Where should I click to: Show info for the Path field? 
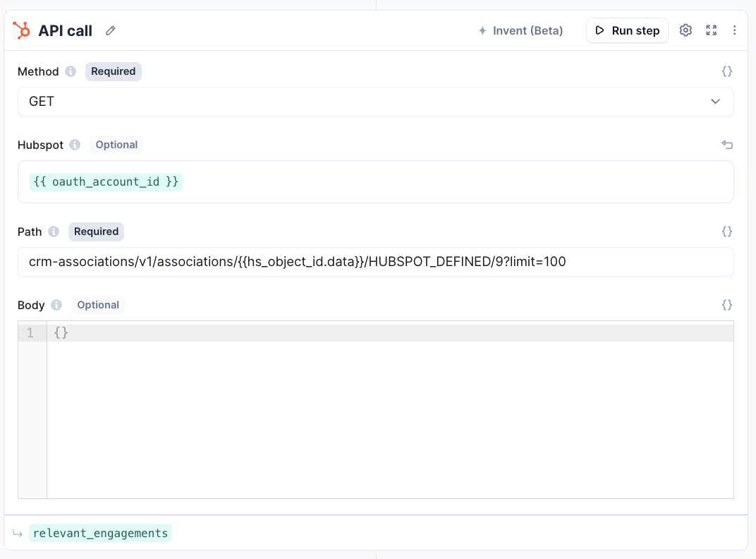pos(54,232)
